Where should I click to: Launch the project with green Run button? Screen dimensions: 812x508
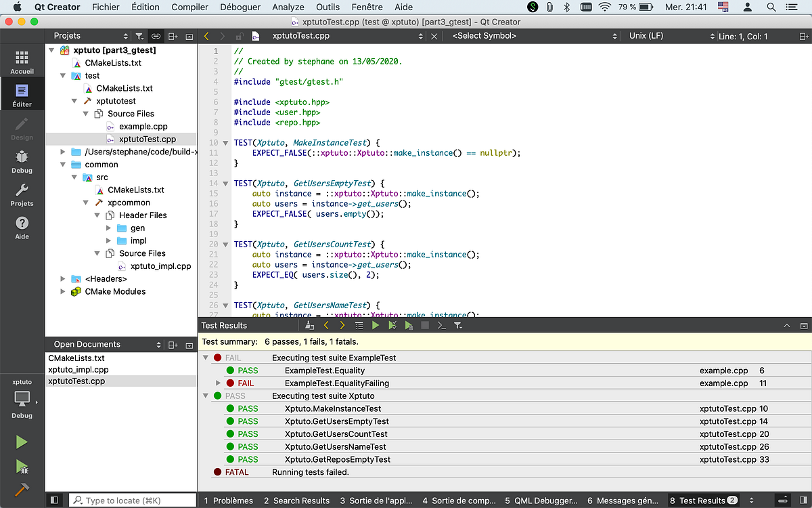pyautogui.click(x=21, y=442)
